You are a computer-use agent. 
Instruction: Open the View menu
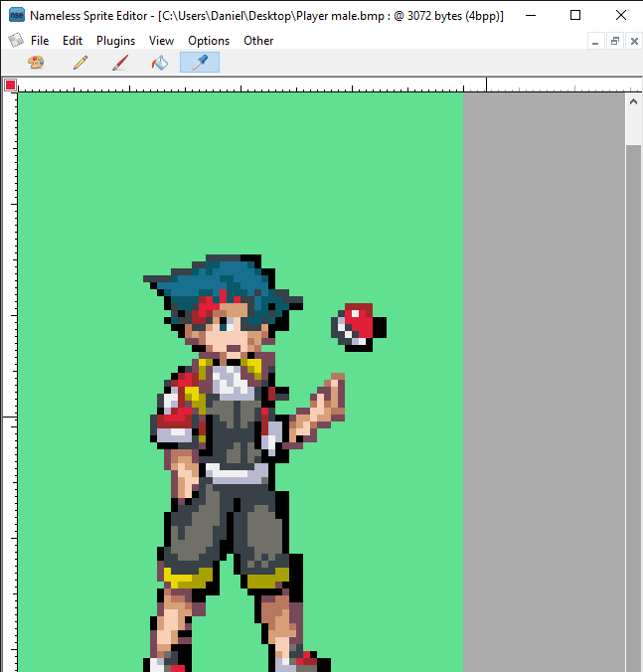(x=161, y=41)
